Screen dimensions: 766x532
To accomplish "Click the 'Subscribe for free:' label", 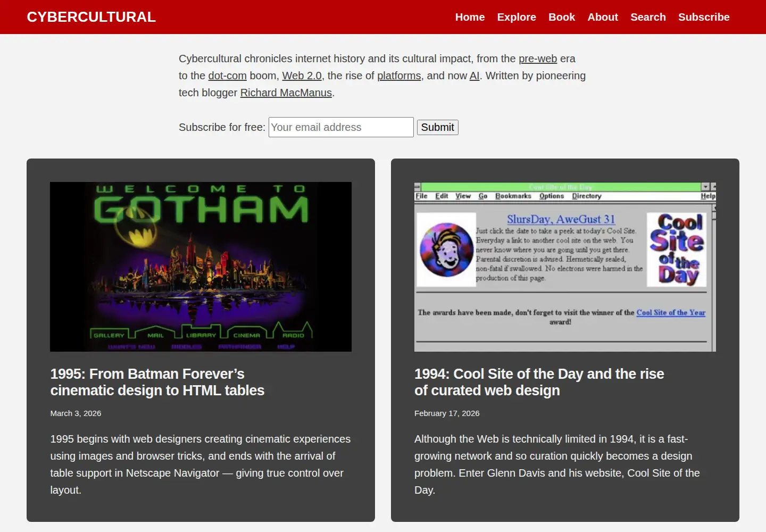I will coord(222,127).
